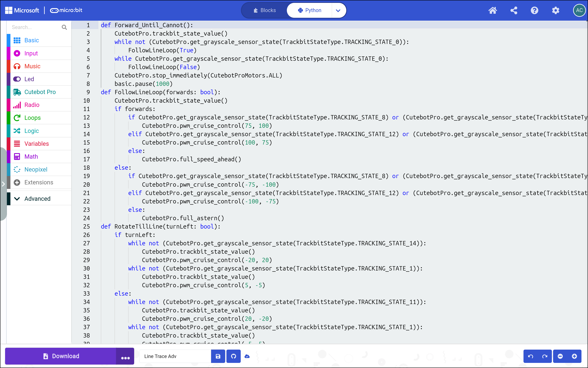Click 'pwm_cruise_control(-100, -75)' on line 22
The height and width of the screenshot is (368, 588).
(x=229, y=202)
